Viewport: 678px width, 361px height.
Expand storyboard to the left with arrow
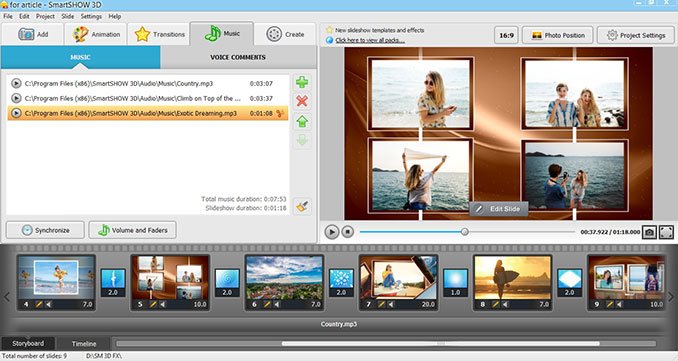pyautogui.click(x=6, y=297)
